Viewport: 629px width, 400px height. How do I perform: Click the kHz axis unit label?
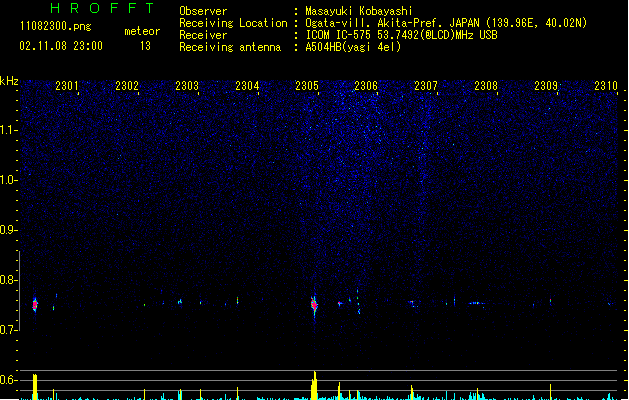tap(9, 81)
